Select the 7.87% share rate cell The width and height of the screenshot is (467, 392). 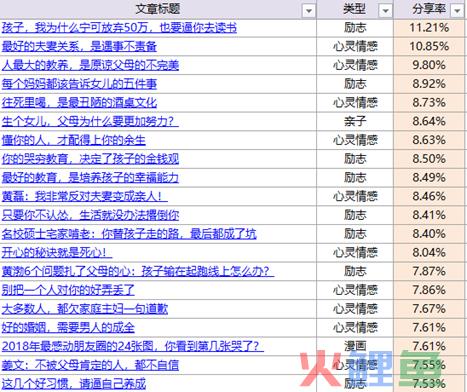[x=429, y=271]
